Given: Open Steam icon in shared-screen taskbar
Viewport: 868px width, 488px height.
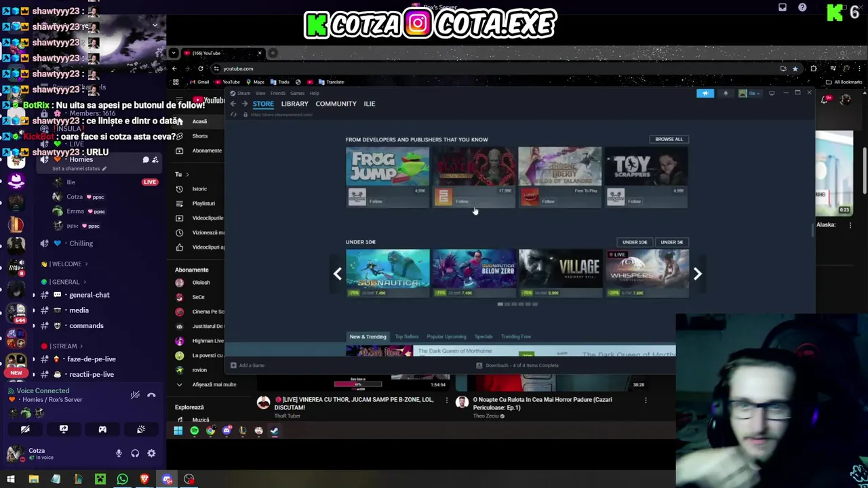Looking at the screenshot, I should coord(275,430).
